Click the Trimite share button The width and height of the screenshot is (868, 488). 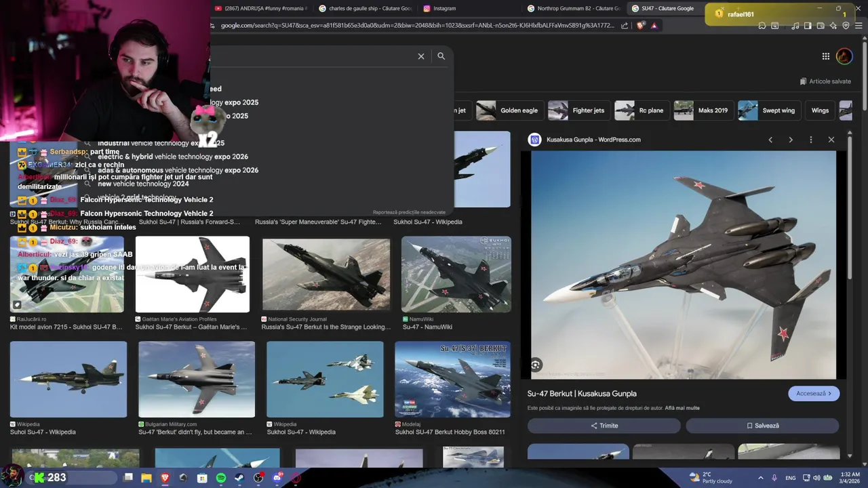point(604,426)
